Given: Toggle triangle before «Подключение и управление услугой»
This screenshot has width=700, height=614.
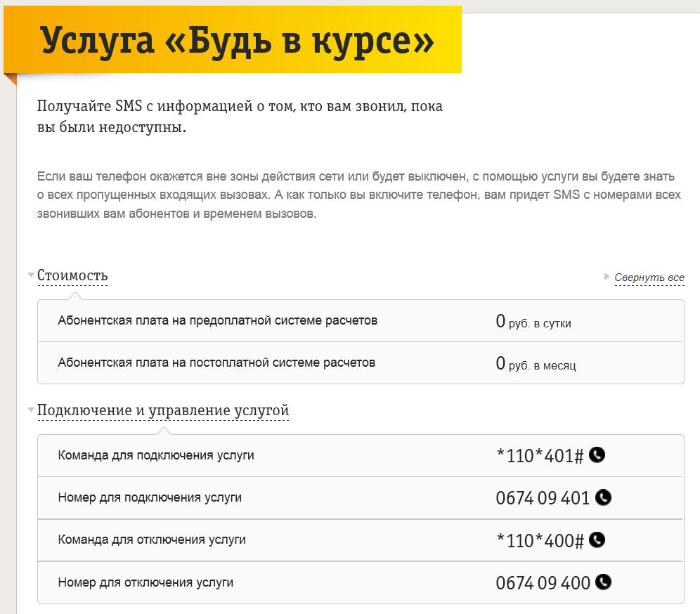Looking at the screenshot, I should pyautogui.click(x=31, y=410).
